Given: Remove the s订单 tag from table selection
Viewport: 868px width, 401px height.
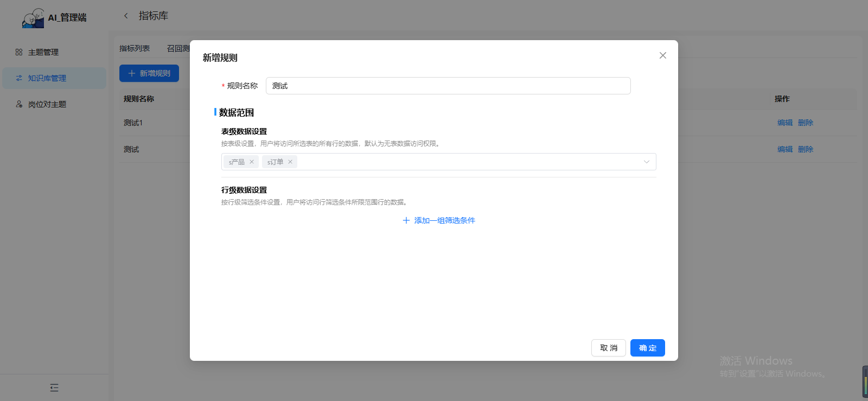Looking at the screenshot, I should point(290,162).
